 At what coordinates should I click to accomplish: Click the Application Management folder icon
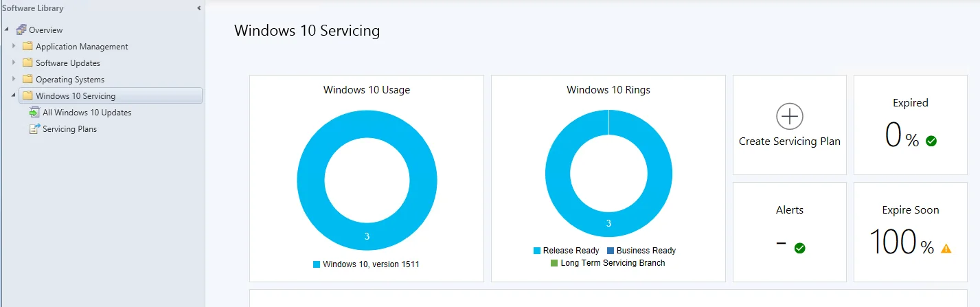tap(27, 46)
